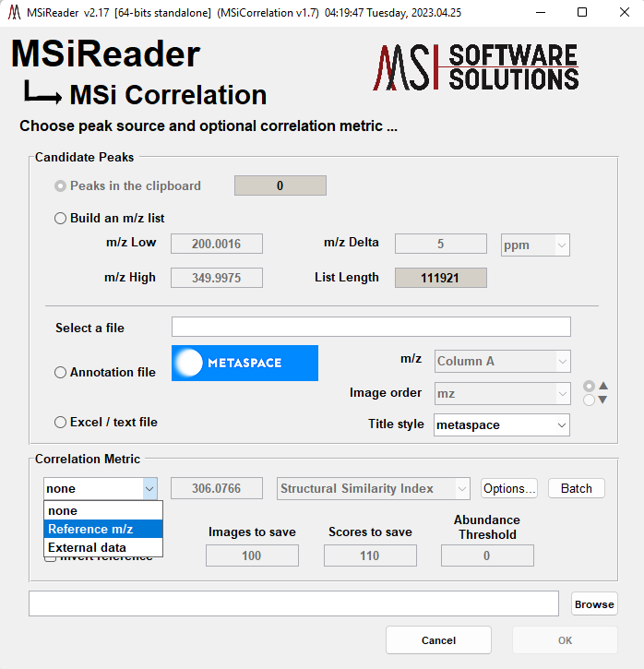Screen dimensions: 644x669
Task: Cancel the MSi Correlation dialog
Action: coord(438,640)
